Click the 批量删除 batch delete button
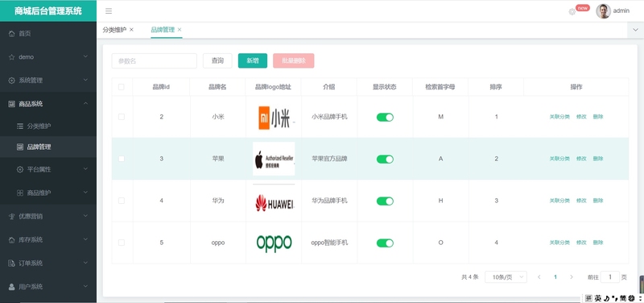 [x=294, y=61]
